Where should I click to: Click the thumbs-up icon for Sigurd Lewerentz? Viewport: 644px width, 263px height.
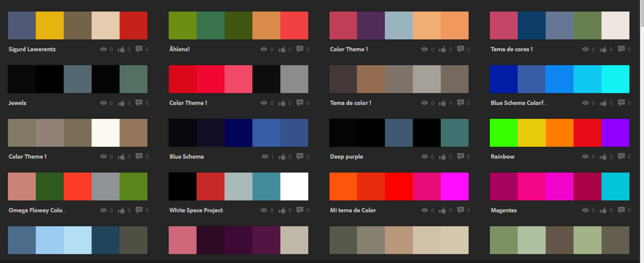121,49
